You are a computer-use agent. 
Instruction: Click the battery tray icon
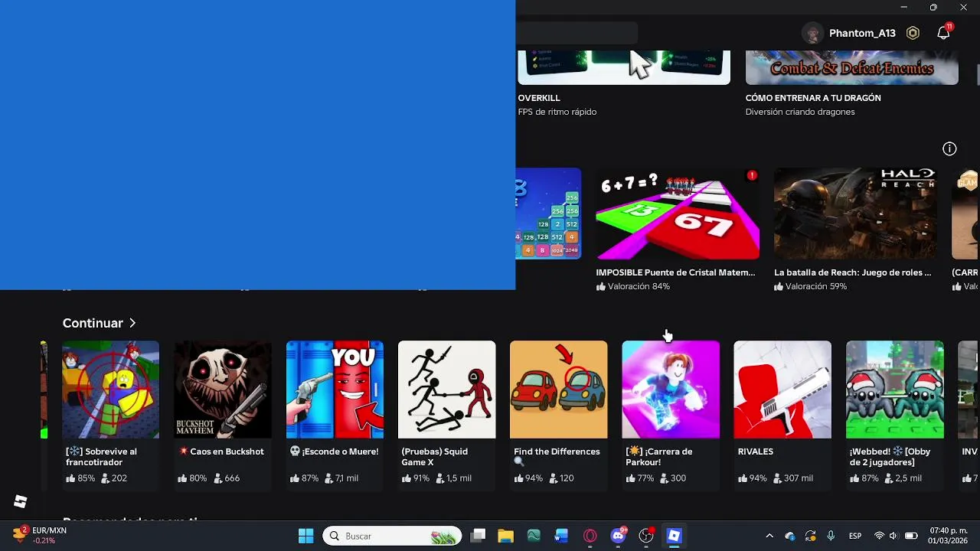click(911, 536)
